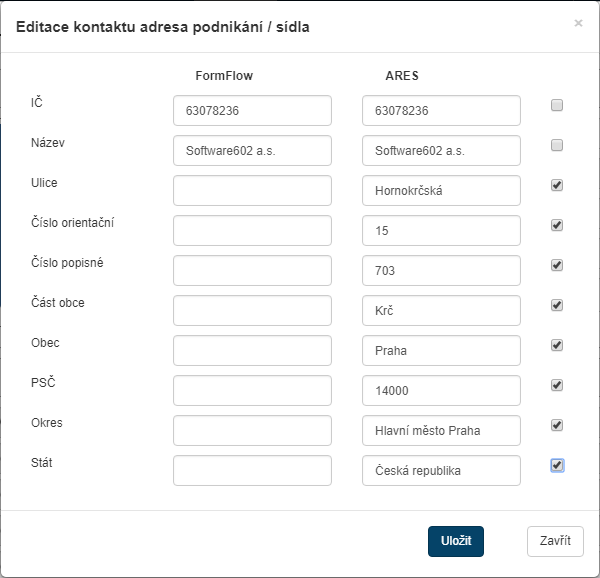
Task: Toggle the PSČ row checkbox
Action: click(x=557, y=385)
